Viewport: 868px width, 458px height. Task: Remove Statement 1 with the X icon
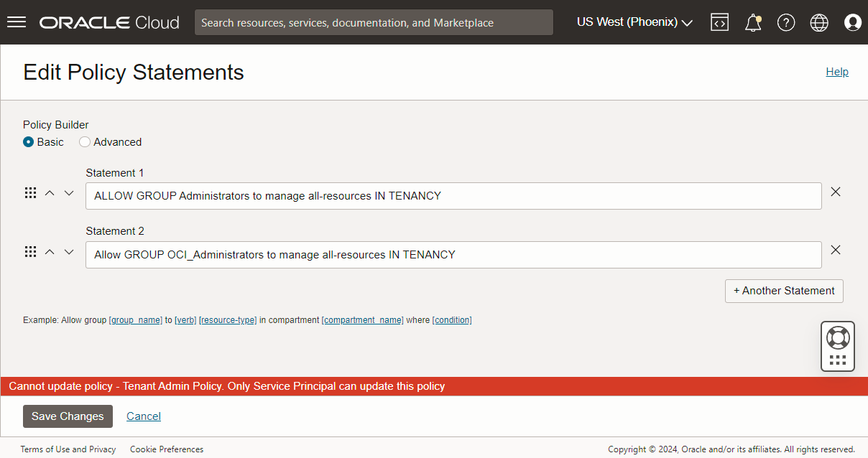[x=836, y=192]
